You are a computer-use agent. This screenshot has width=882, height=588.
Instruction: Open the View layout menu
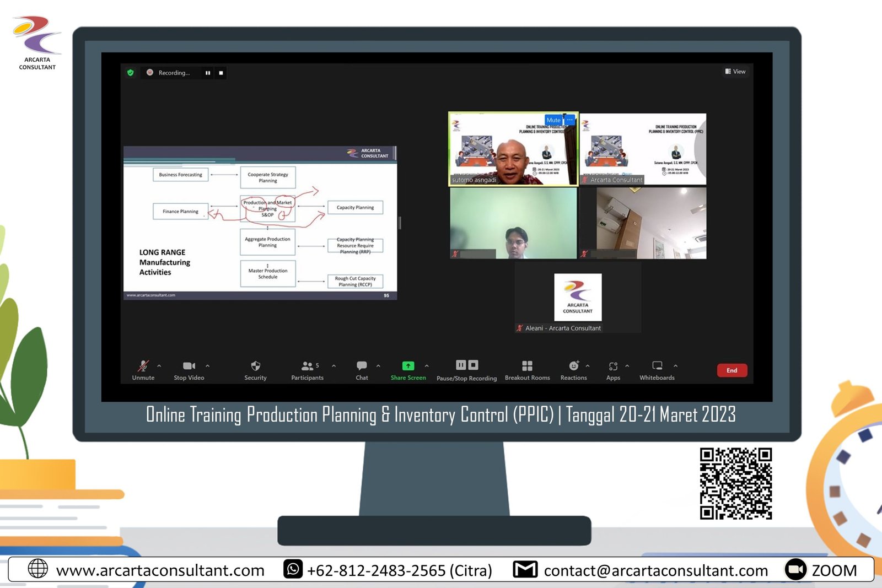coord(735,72)
